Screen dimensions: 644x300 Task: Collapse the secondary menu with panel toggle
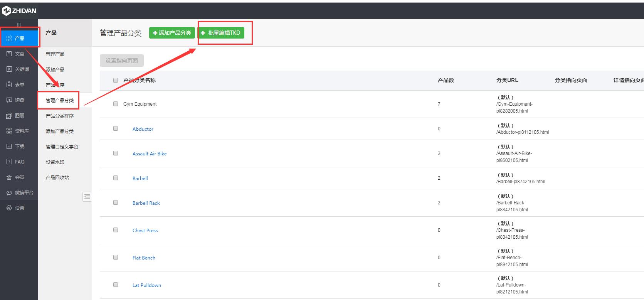click(87, 197)
